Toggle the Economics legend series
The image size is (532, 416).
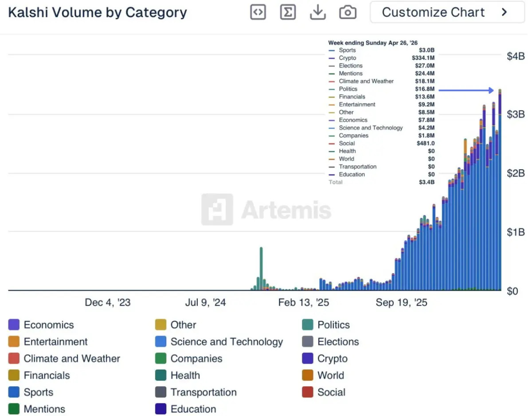[48, 325]
